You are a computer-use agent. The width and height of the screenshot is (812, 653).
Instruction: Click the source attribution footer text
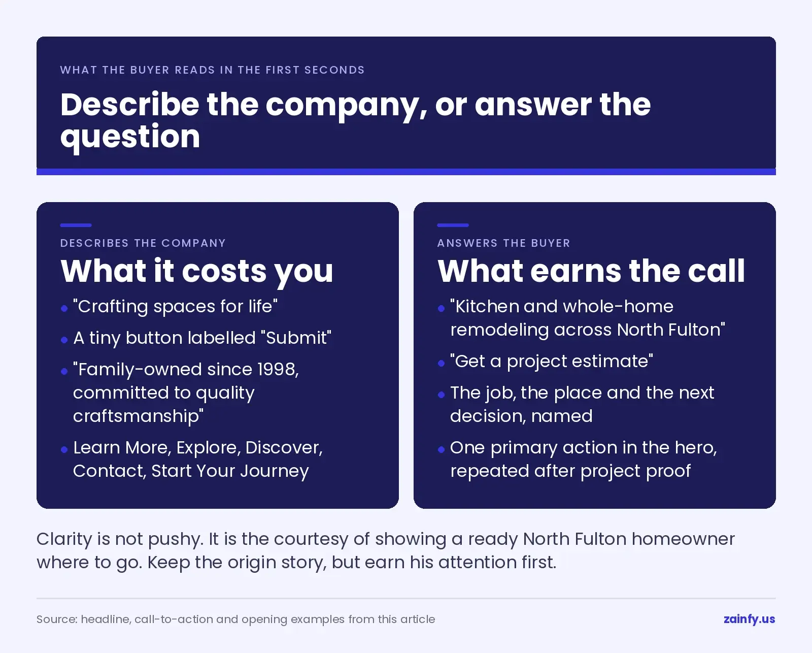(x=235, y=619)
